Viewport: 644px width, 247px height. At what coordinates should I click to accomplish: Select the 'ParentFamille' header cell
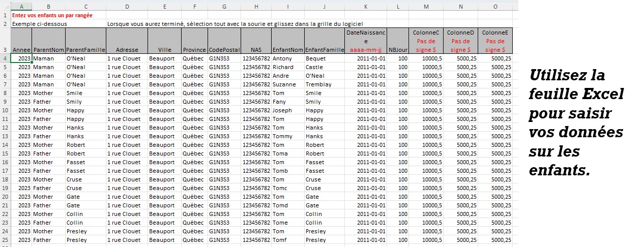click(85, 50)
